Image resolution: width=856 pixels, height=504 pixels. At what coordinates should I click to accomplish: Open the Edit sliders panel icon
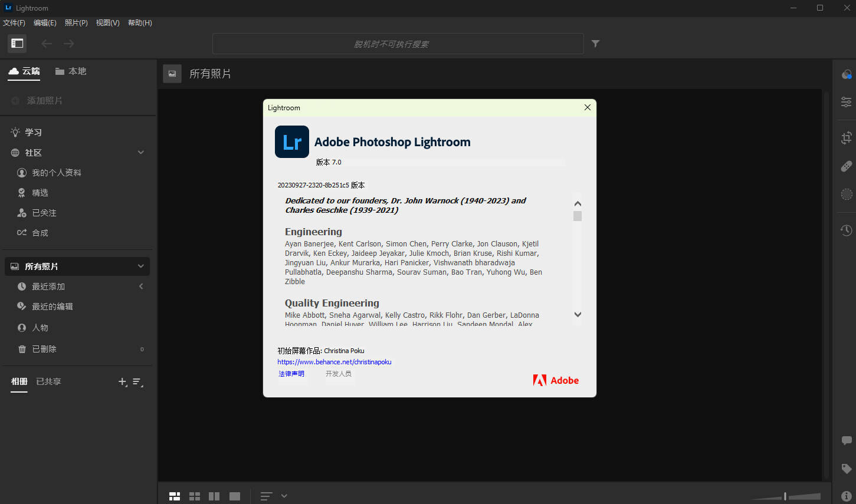[x=847, y=101]
